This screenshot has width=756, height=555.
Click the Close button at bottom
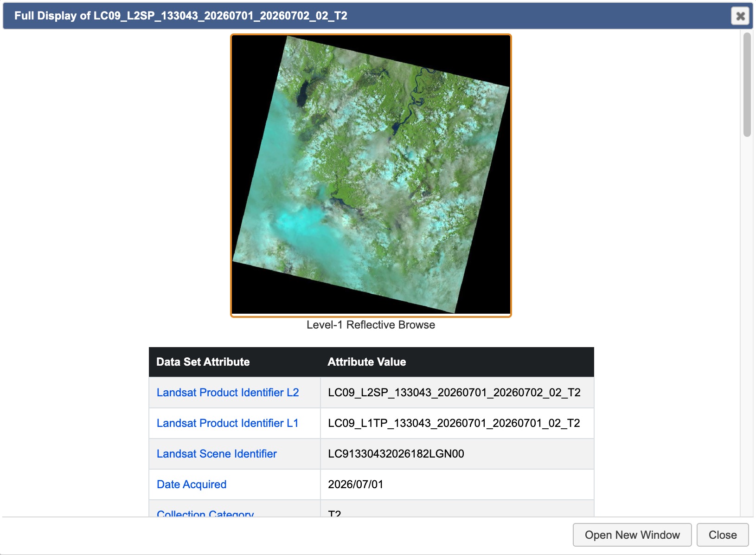point(723,535)
